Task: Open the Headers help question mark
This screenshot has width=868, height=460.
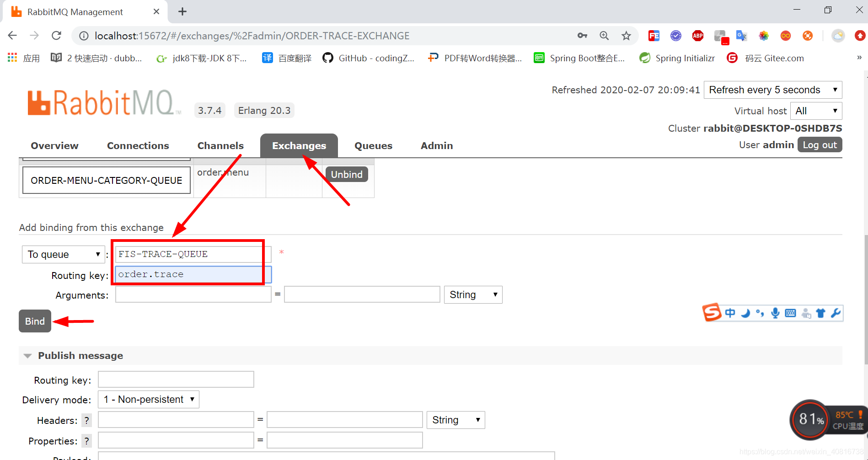Action: click(x=86, y=420)
